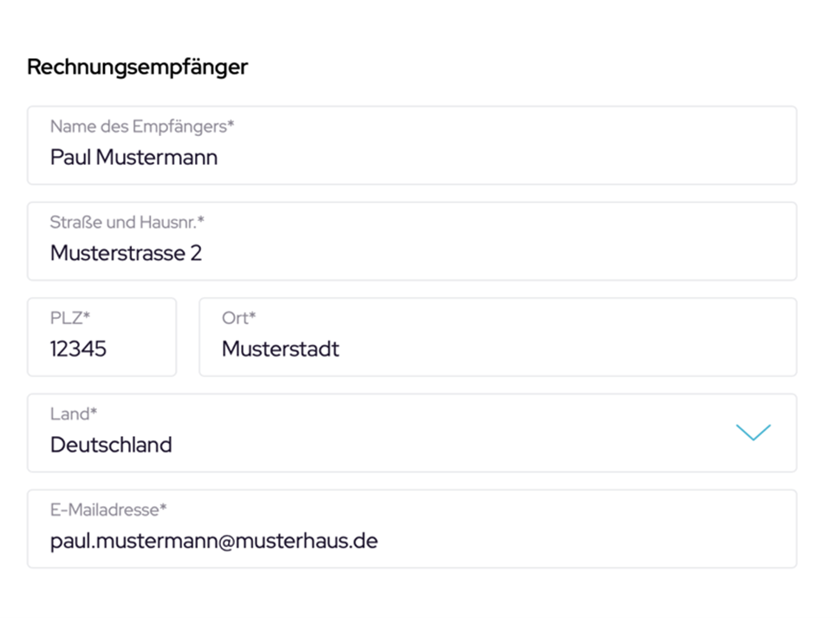Click the "Straße und Hausnr.*" label

click(x=127, y=223)
